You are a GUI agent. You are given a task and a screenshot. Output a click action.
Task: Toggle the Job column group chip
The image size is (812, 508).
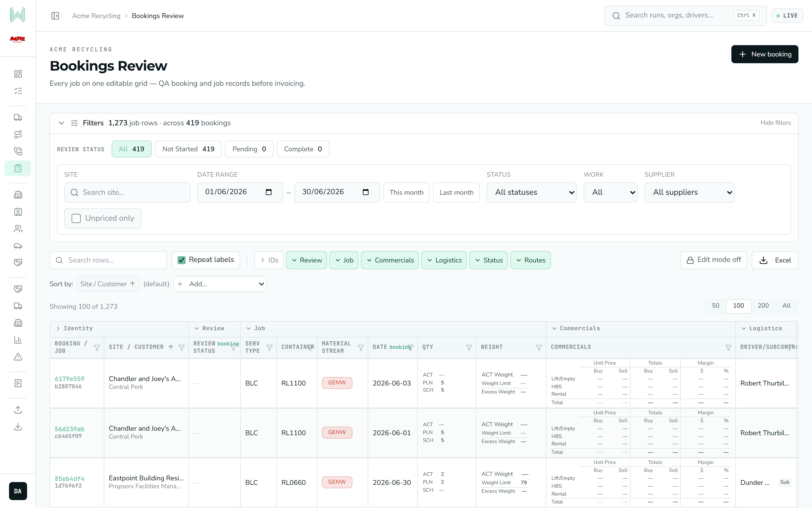344,260
